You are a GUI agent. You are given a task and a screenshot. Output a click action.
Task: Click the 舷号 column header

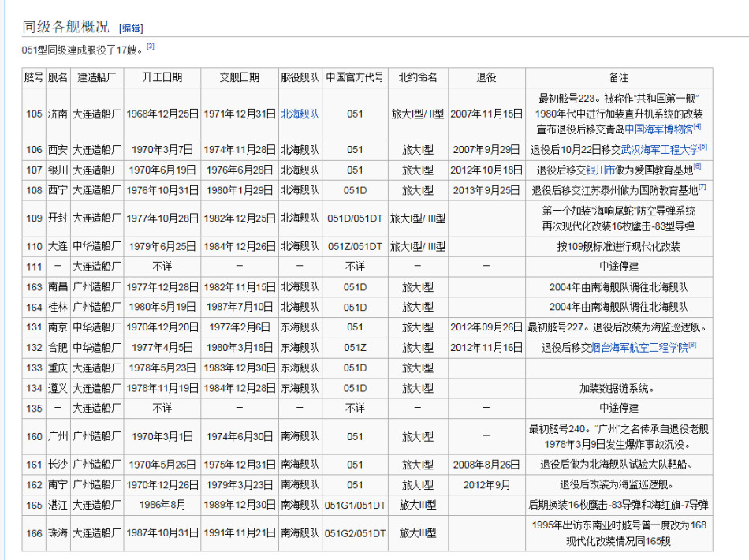33,77
